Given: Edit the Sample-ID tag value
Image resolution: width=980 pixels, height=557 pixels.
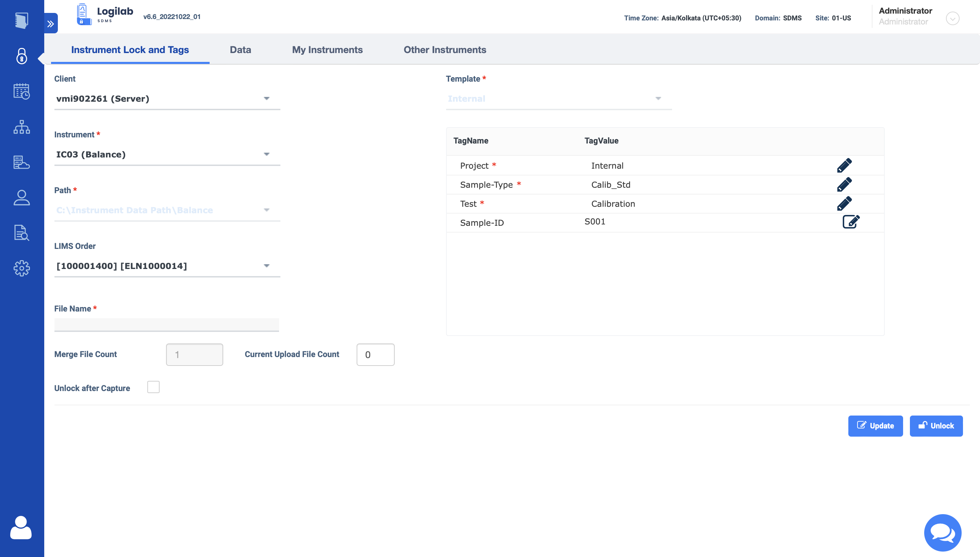Looking at the screenshot, I should [851, 222].
